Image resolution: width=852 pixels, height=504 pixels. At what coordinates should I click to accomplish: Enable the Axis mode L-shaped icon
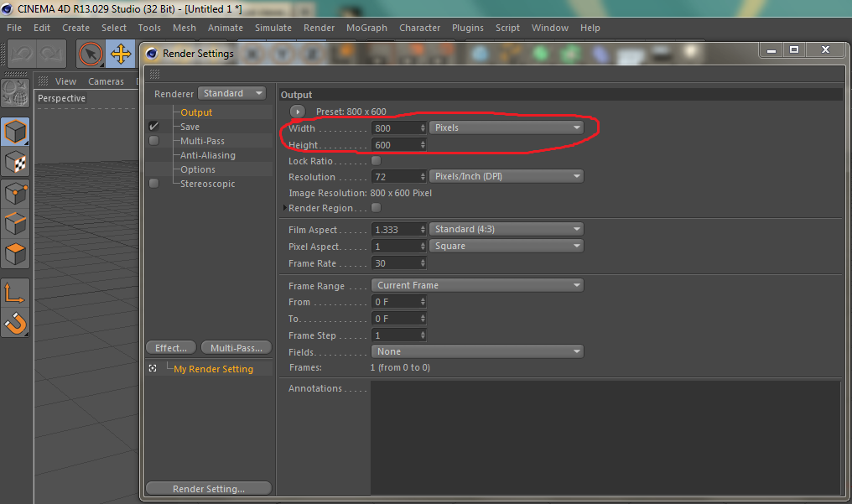(15, 294)
